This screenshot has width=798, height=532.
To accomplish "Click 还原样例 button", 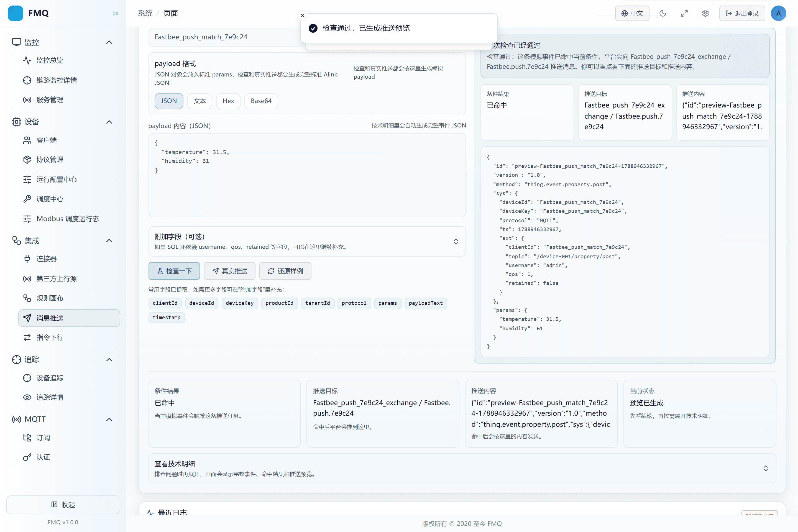I will pos(285,271).
